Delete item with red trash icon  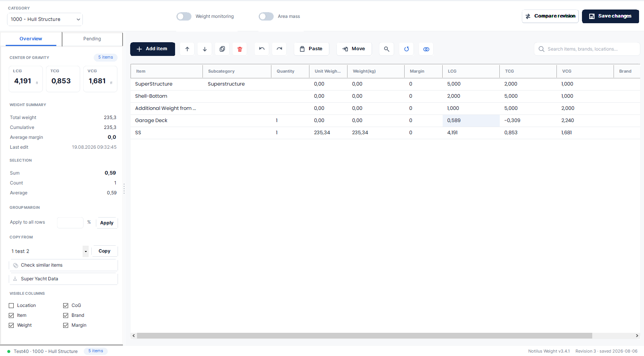[x=240, y=49]
